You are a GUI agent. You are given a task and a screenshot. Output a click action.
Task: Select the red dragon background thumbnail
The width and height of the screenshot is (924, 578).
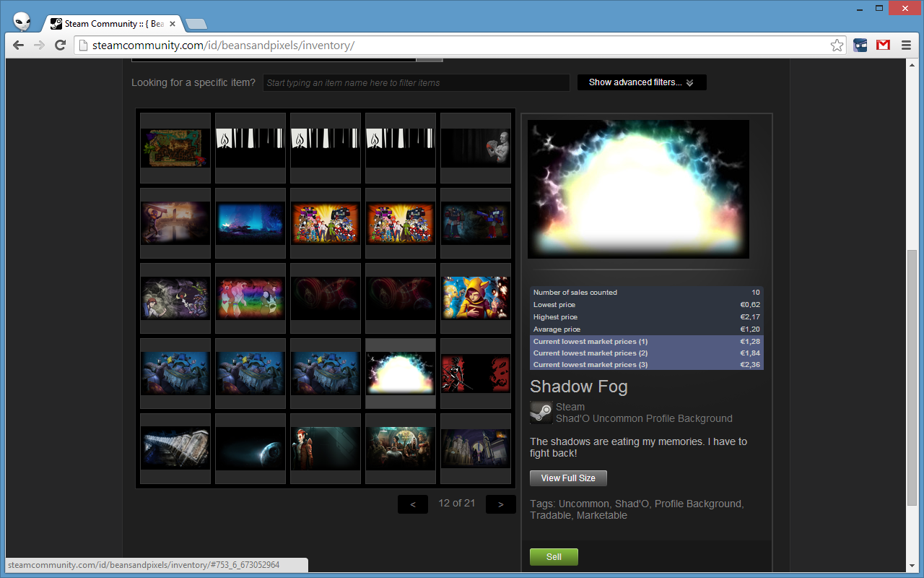coord(476,373)
